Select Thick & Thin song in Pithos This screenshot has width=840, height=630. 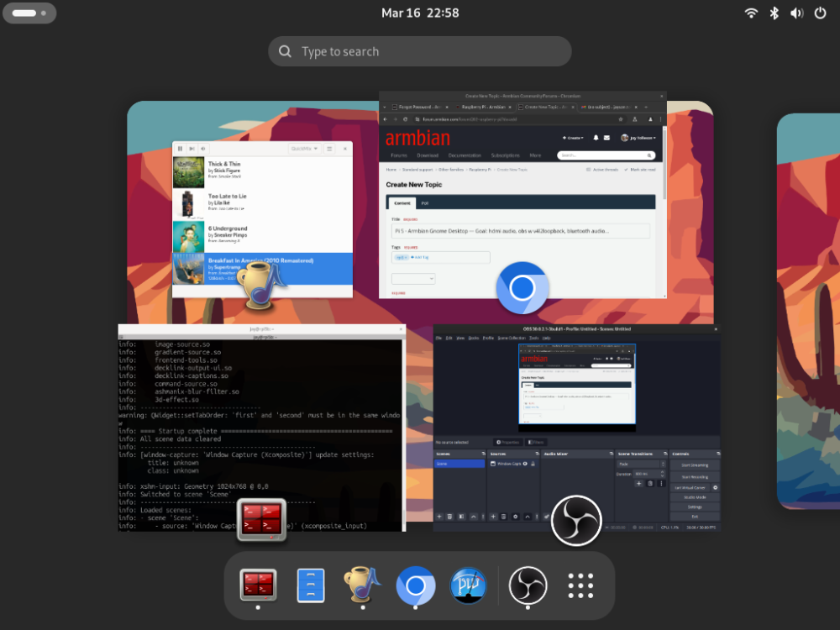(262, 172)
